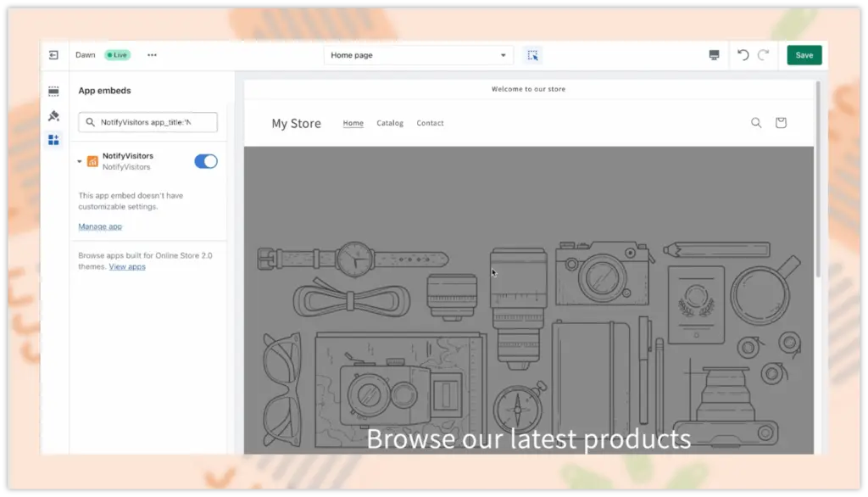Click the exit editor icon

point(53,55)
